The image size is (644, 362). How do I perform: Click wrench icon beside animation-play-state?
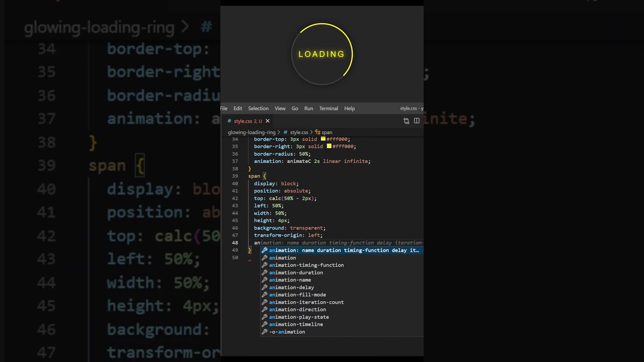(265, 317)
